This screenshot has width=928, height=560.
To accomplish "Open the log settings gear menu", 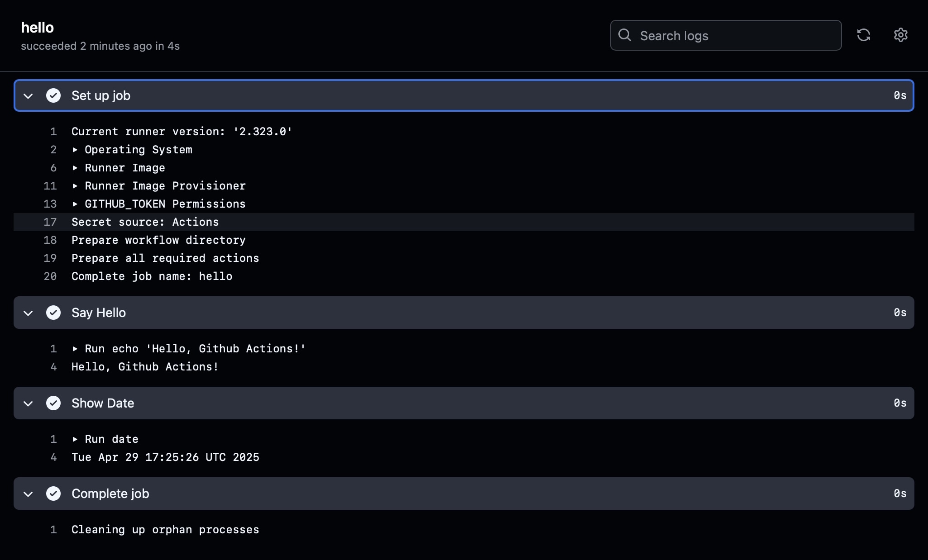I will pos(900,35).
